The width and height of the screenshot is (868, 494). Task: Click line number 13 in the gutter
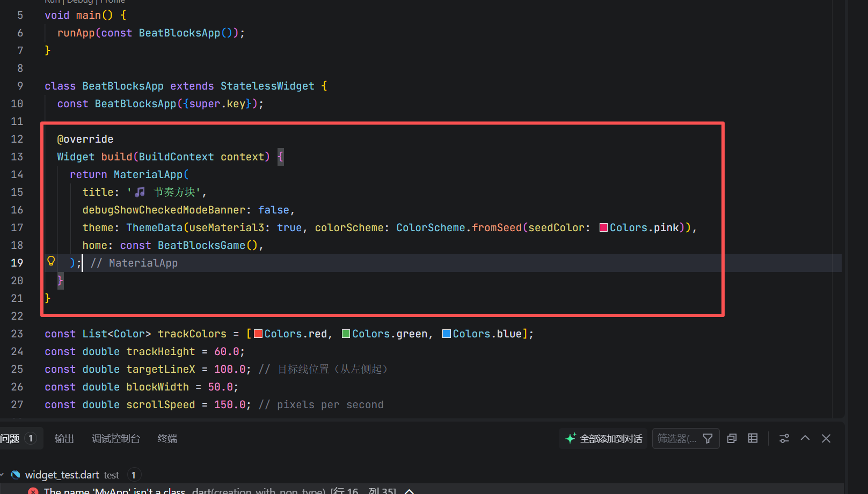(x=17, y=157)
